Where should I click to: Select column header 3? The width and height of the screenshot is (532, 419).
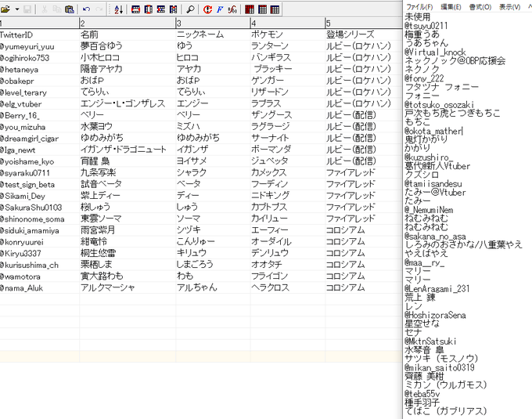click(x=213, y=23)
